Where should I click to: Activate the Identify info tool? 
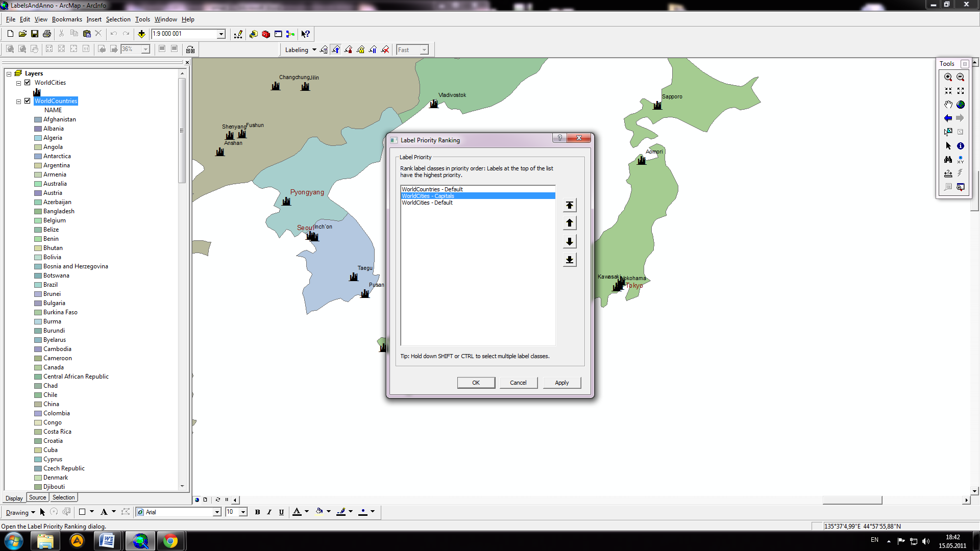[960, 146]
